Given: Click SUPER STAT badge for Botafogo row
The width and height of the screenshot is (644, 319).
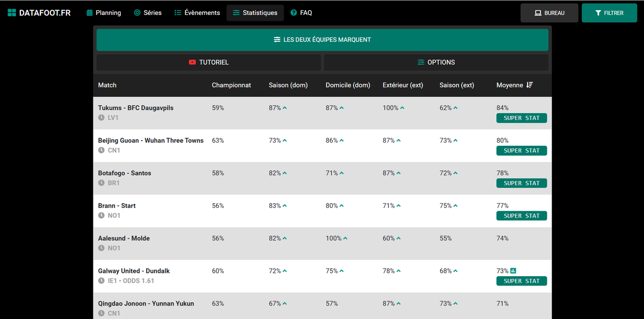Looking at the screenshot, I should [522, 183].
